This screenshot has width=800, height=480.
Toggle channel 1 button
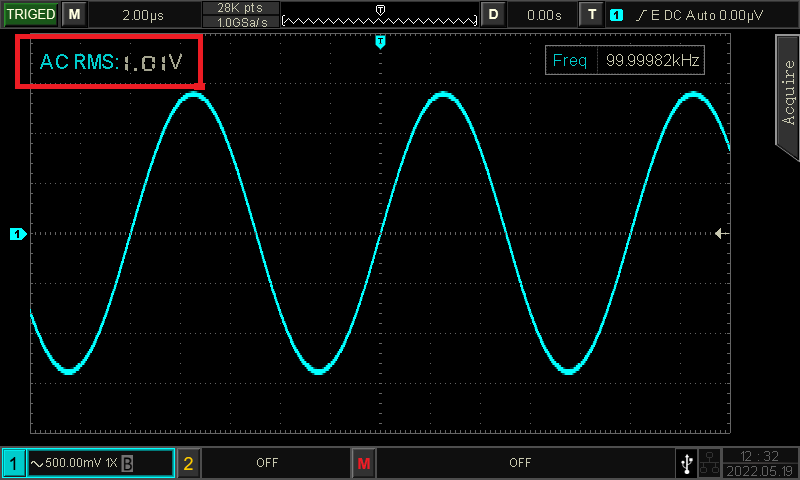click(x=14, y=464)
